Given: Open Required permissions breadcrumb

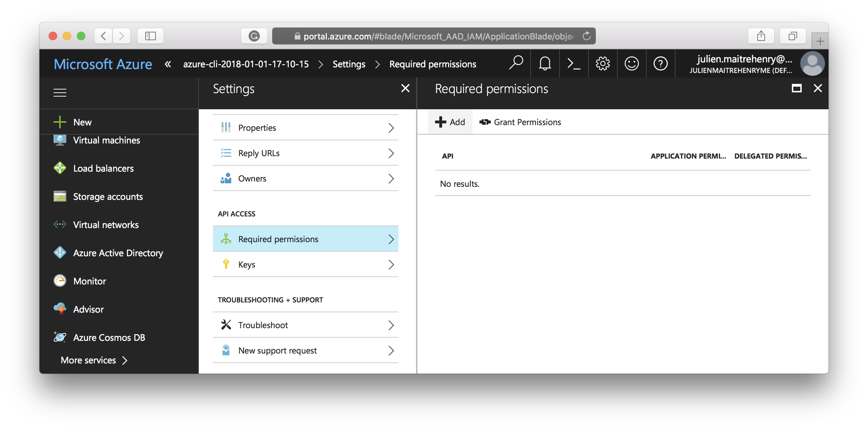Looking at the screenshot, I should (x=433, y=64).
